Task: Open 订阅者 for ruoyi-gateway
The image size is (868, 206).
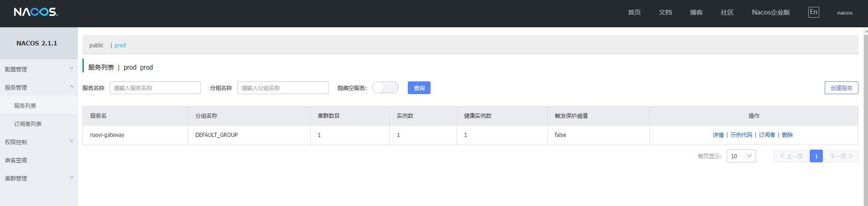Action: [767, 135]
